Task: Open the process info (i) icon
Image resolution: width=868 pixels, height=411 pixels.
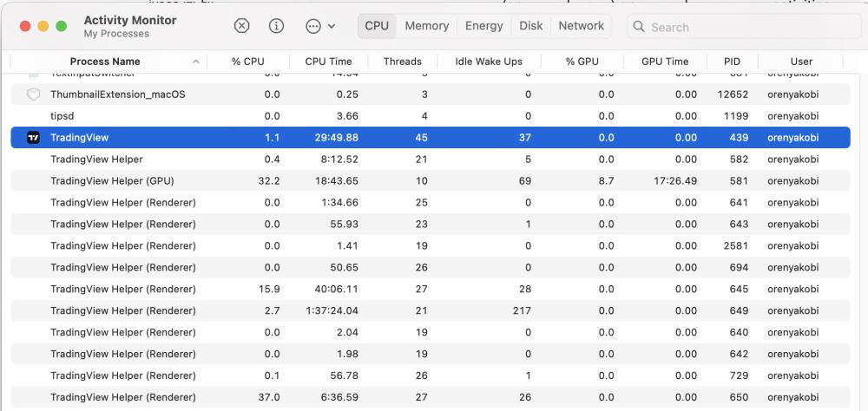Action: (x=276, y=26)
